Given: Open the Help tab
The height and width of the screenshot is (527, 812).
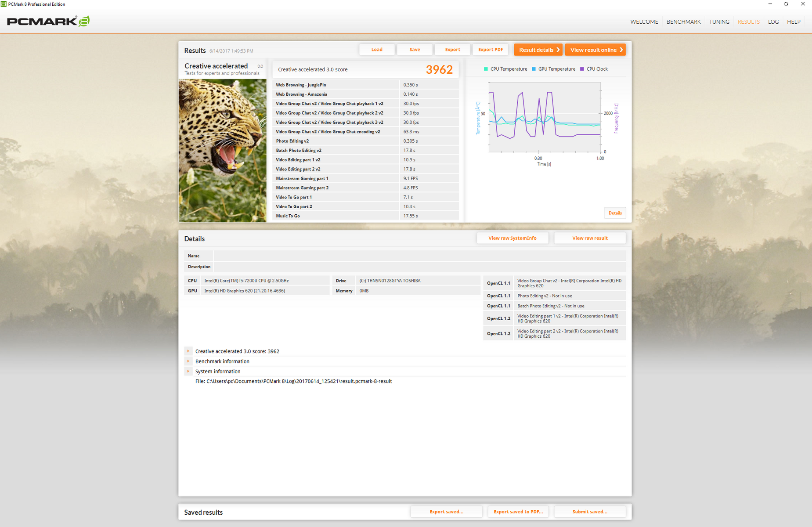Looking at the screenshot, I should pyautogui.click(x=793, y=22).
